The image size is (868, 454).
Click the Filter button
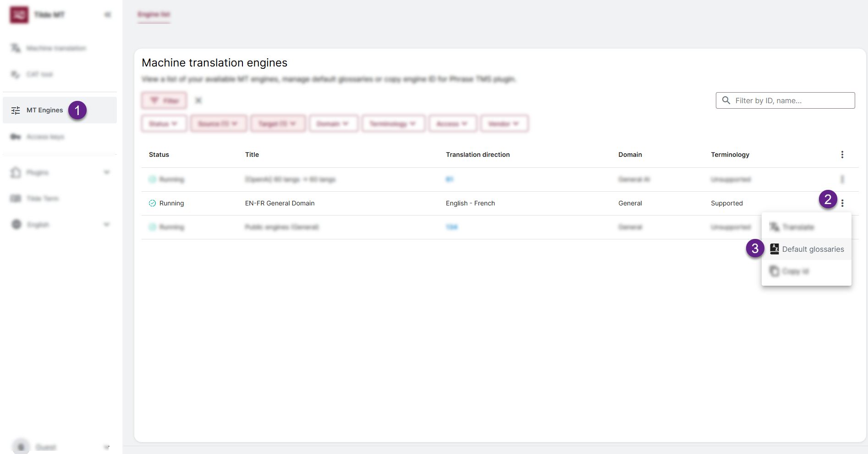pos(164,100)
